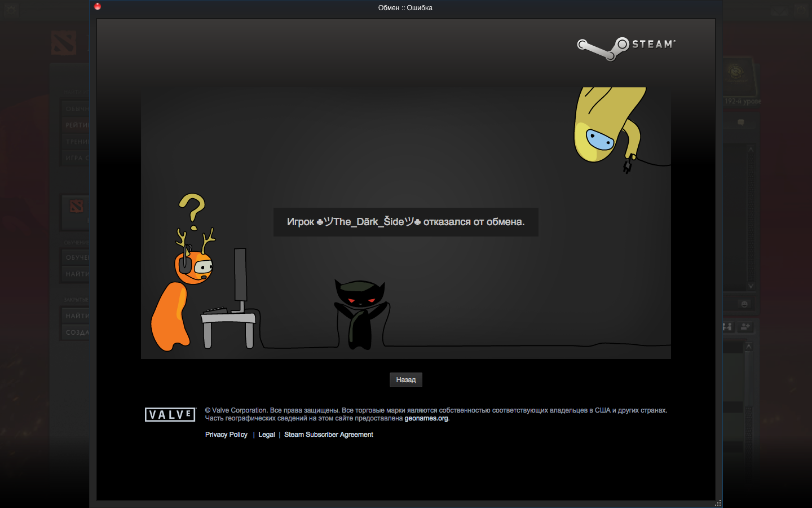Viewport: 812px width, 508px height.
Task: Select the dimmed ТРЕНИ menu item
Action: point(76,142)
